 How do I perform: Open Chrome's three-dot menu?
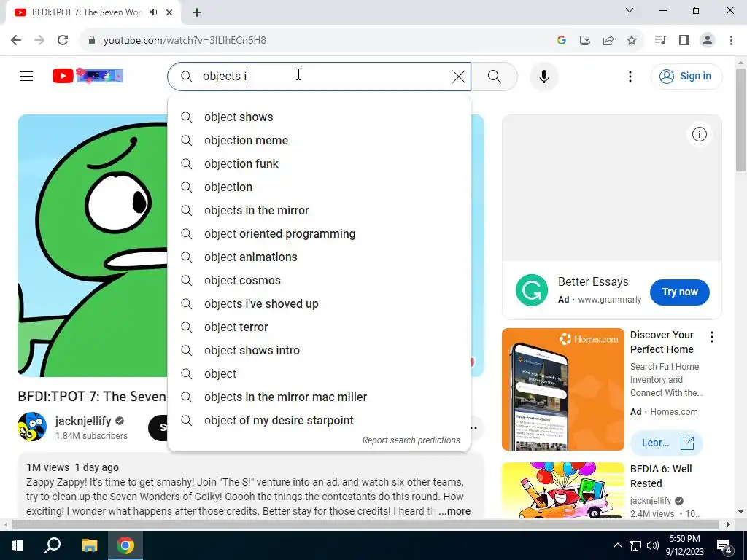tap(731, 40)
